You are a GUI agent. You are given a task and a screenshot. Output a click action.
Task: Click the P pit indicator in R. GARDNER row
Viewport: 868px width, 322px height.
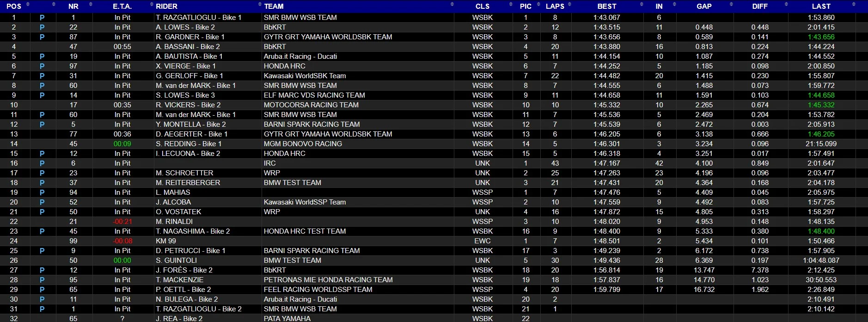42,37
